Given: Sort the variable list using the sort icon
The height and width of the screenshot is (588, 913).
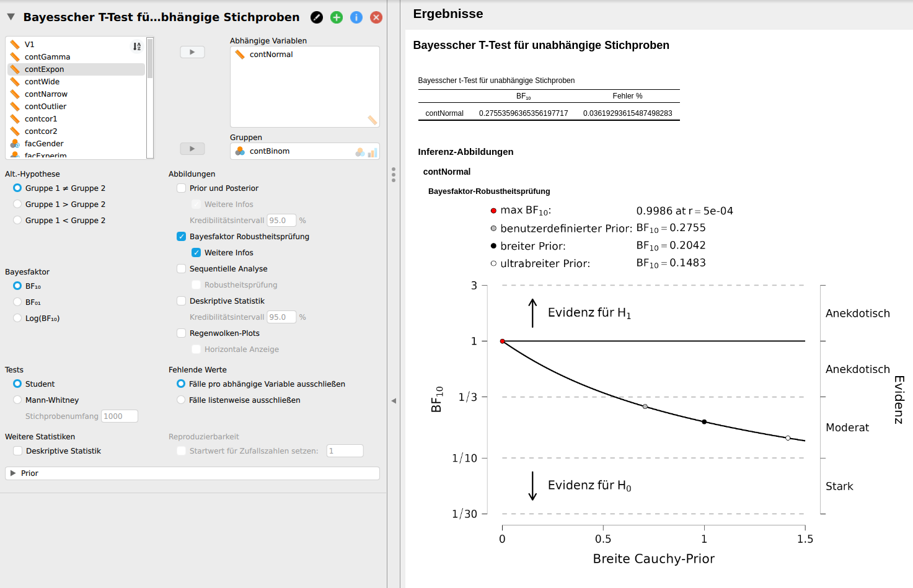Looking at the screenshot, I should point(137,46).
